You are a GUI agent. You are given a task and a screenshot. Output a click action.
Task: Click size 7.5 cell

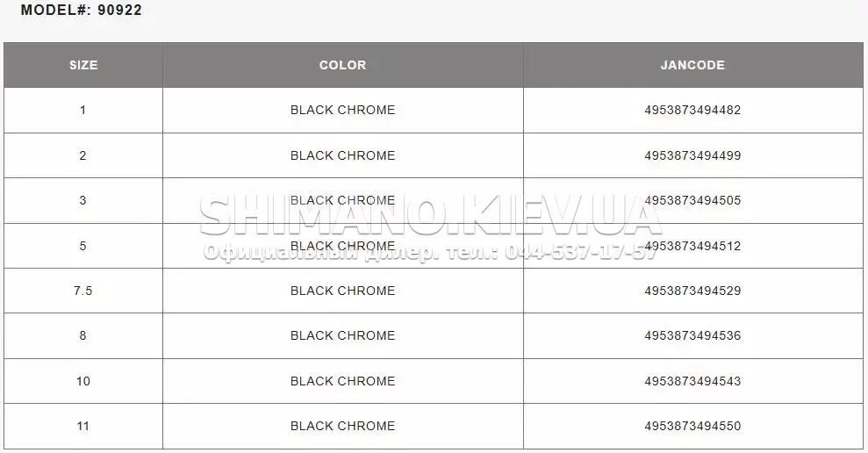(x=83, y=291)
